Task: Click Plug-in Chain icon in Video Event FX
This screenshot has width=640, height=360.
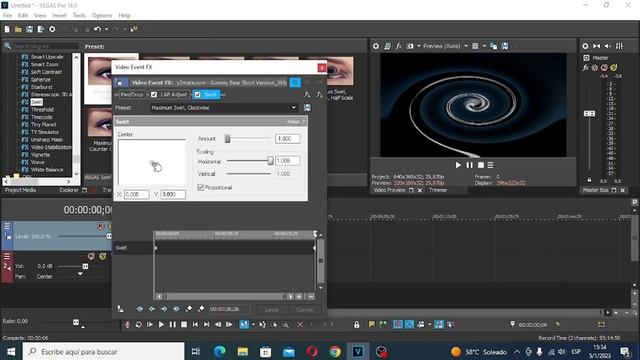Action: tap(307, 94)
